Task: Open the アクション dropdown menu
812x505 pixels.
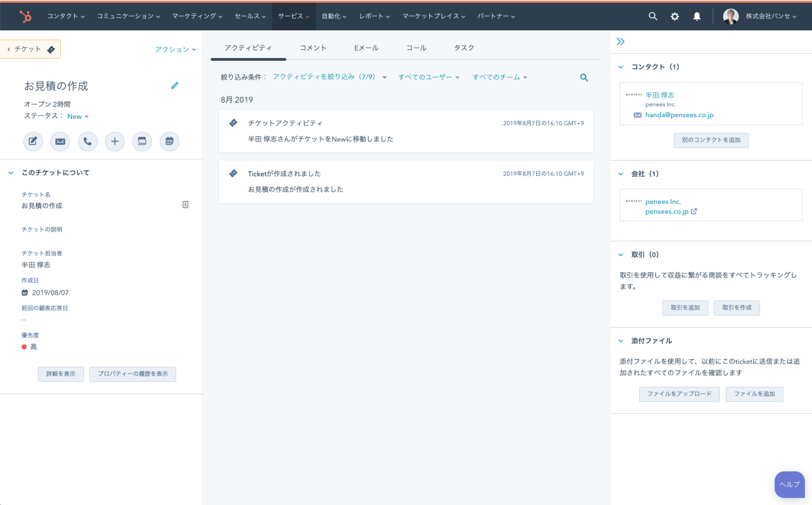Action: pos(175,49)
